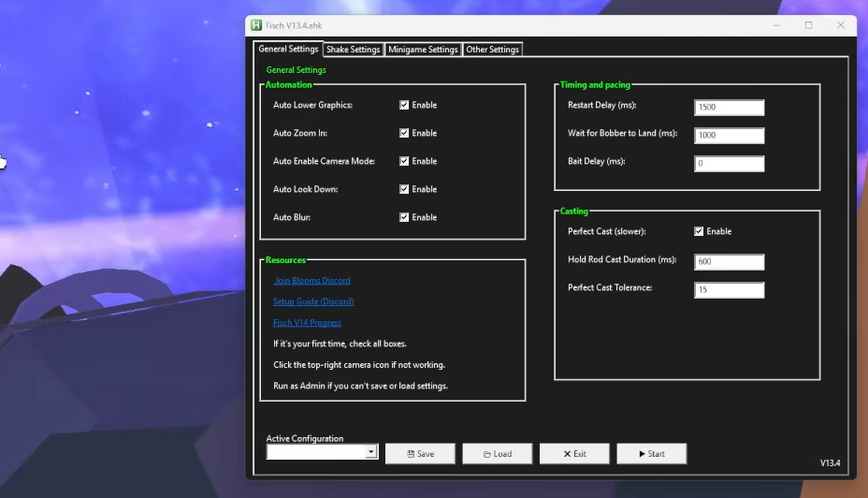The width and height of the screenshot is (868, 498).
Task: Open the Join Blooms Discord link
Action: pyautogui.click(x=311, y=281)
